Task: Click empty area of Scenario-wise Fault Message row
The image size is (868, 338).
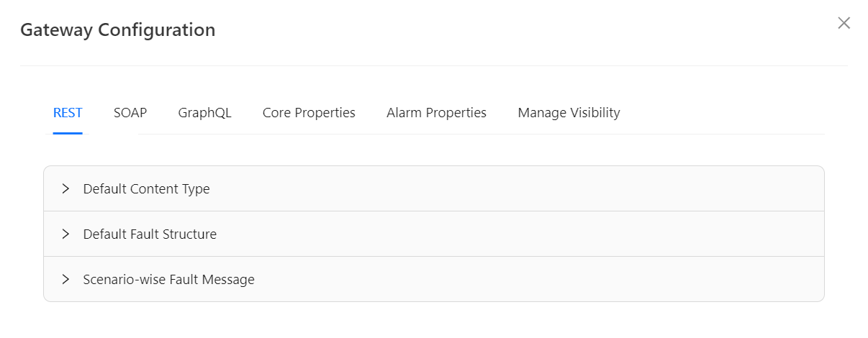Action: point(504,280)
